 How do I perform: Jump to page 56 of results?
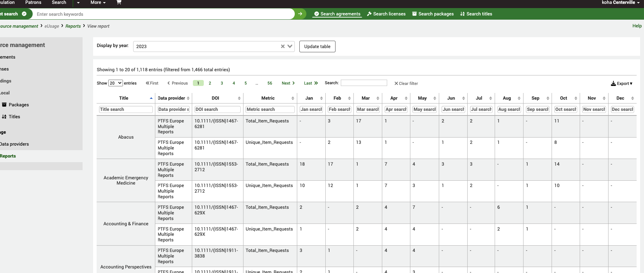[269, 83]
